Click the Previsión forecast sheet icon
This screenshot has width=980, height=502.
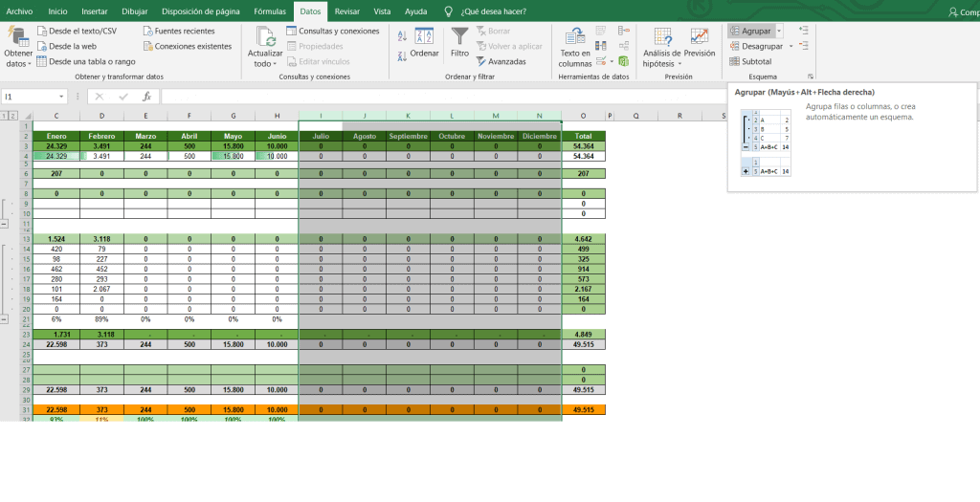pos(700,36)
